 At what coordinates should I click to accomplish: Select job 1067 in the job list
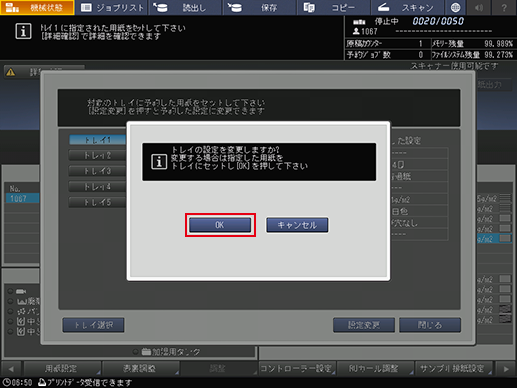(x=22, y=199)
